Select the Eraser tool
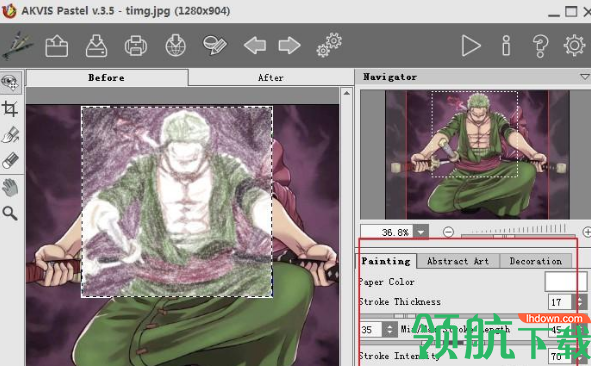Viewport: 591px width, 366px height. pyautogui.click(x=10, y=161)
